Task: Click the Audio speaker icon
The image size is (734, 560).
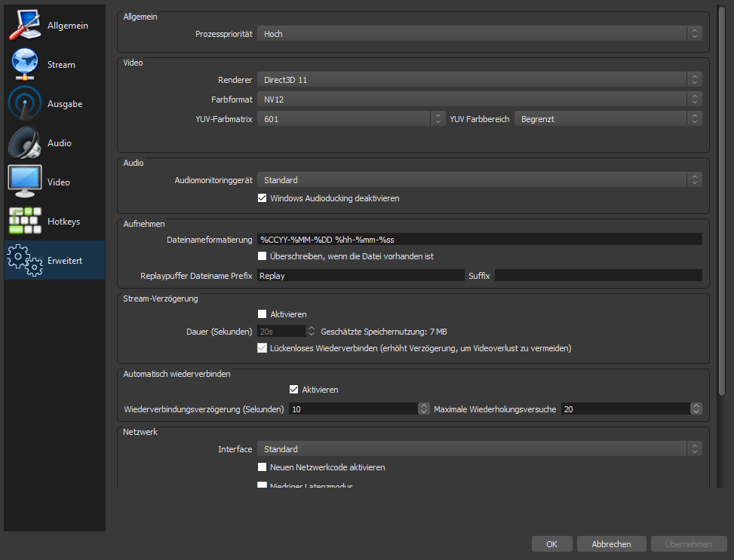Action: click(24, 143)
